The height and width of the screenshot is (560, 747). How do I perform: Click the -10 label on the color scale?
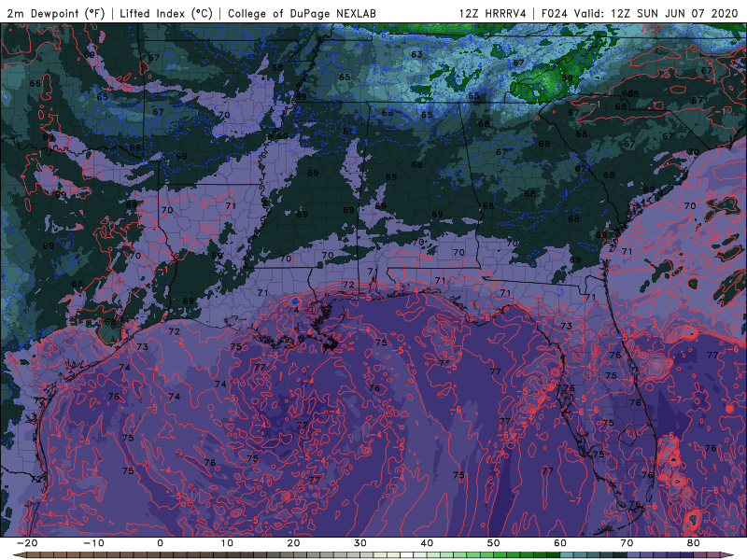coord(93,543)
